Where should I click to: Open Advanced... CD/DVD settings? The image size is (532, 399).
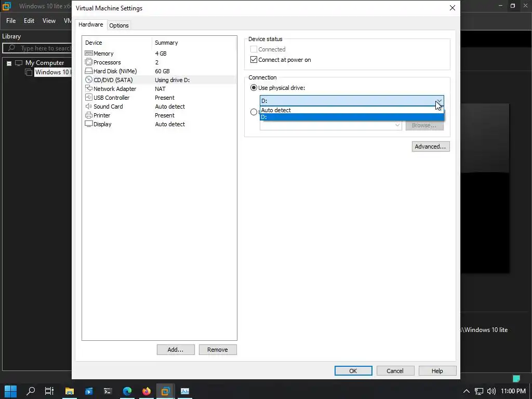tap(431, 146)
